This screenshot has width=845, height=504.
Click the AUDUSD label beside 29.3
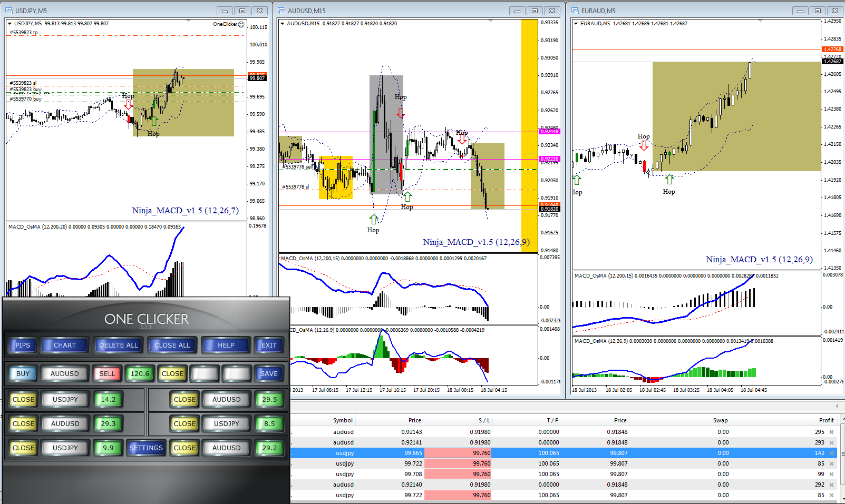[x=65, y=424]
